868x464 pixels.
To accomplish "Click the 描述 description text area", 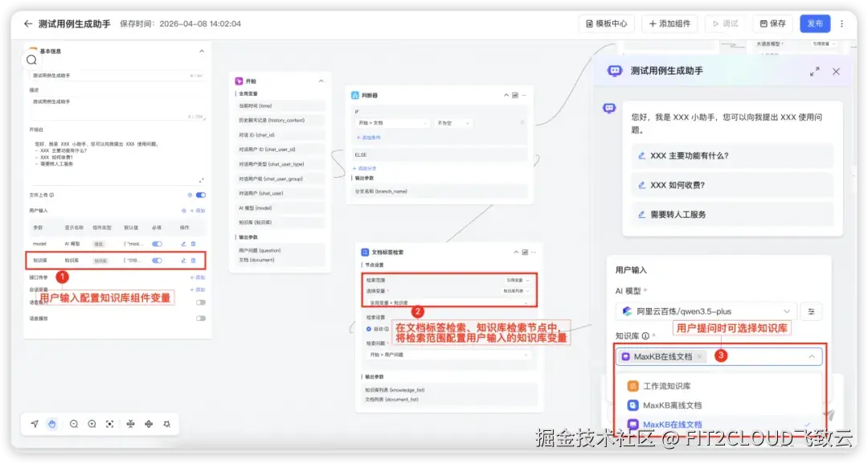I will (117, 108).
